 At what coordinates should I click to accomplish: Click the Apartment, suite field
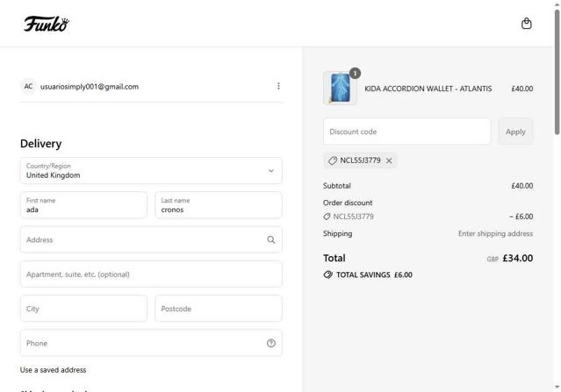[151, 274]
